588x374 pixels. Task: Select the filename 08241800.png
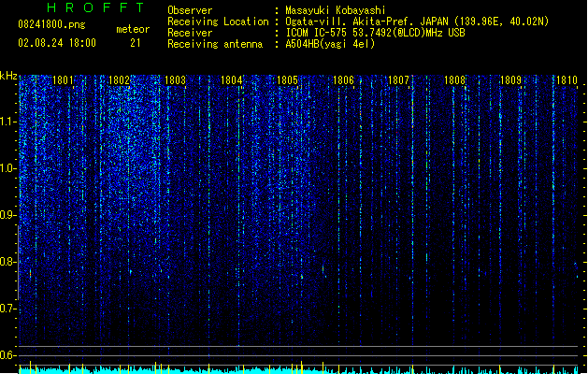coord(51,24)
